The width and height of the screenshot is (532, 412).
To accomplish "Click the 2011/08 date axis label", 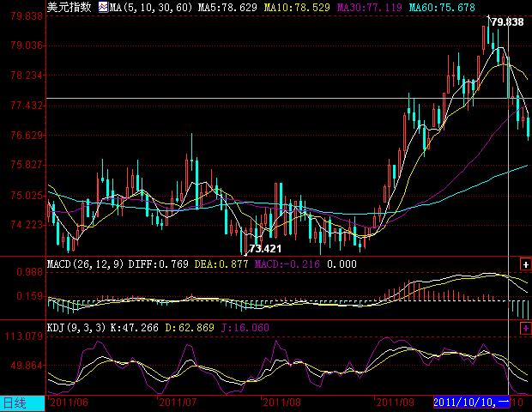I will [x=281, y=403].
